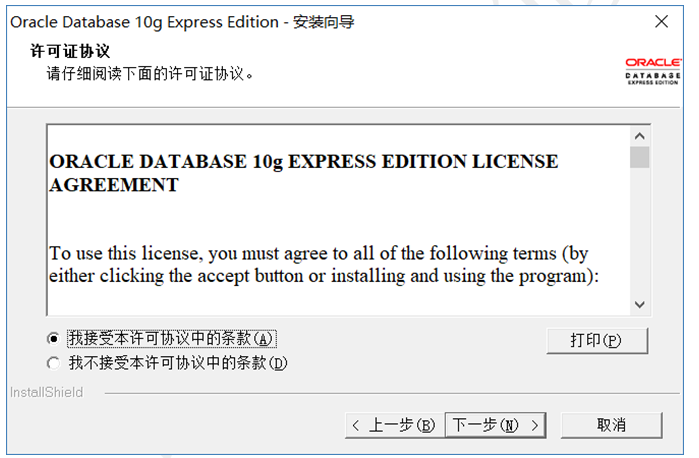Click the license text scrollbar thumb

[x=640, y=157]
